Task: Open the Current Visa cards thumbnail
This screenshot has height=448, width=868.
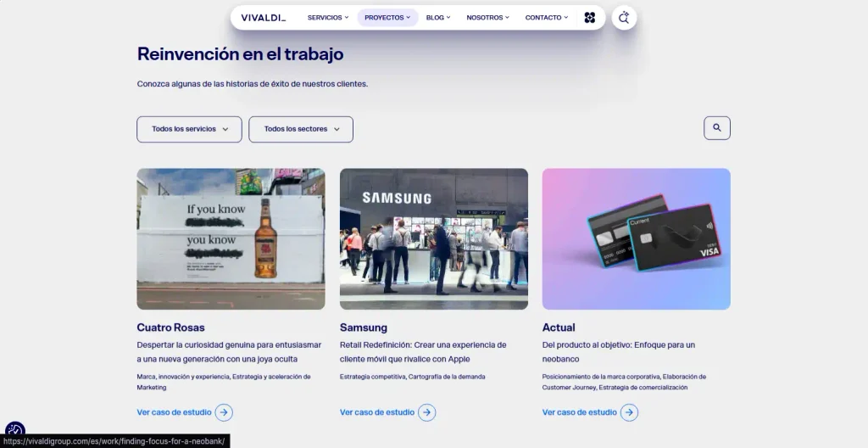Action: (636, 239)
